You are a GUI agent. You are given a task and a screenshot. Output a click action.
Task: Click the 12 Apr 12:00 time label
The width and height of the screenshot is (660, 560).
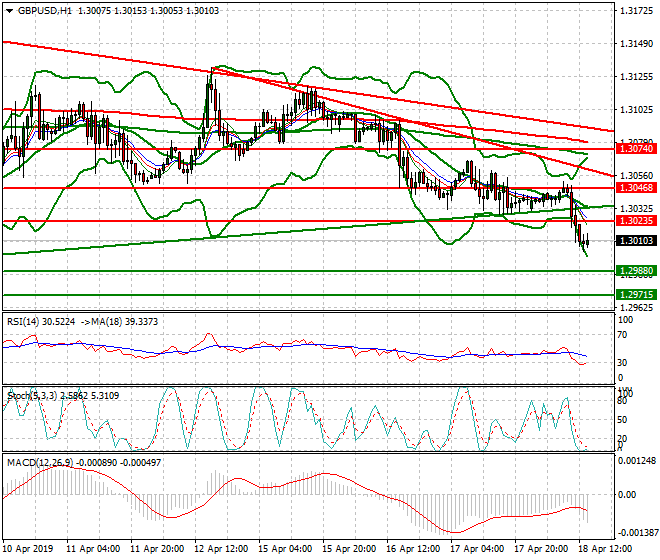[221, 549]
